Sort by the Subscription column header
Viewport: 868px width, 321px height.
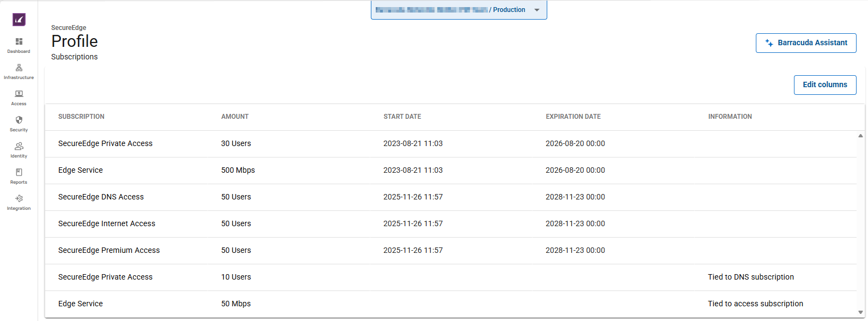point(81,117)
